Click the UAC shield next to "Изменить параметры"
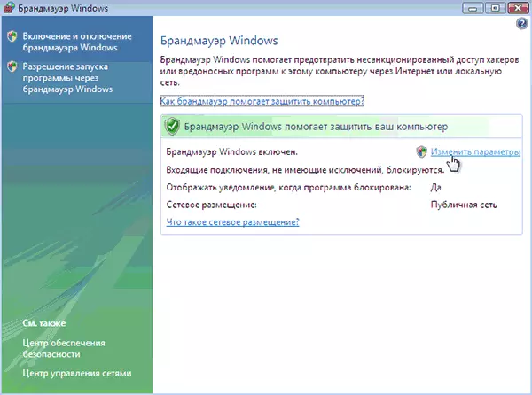Image resolution: width=532 pixels, height=395 pixels. (421, 151)
